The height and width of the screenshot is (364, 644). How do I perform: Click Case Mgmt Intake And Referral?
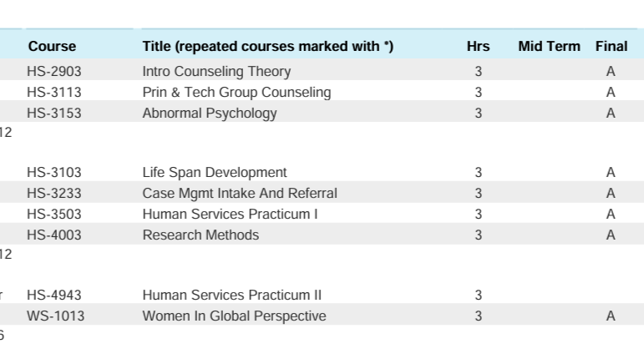tap(240, 194)
